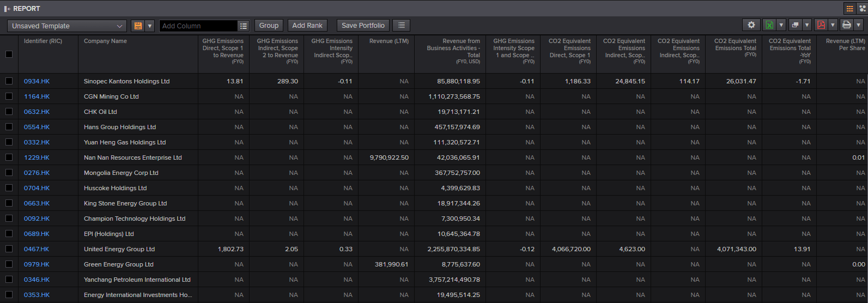Screen dimensions: 868x303
Task: Open the column list icon beside Add Column
Action: [244, 26]
